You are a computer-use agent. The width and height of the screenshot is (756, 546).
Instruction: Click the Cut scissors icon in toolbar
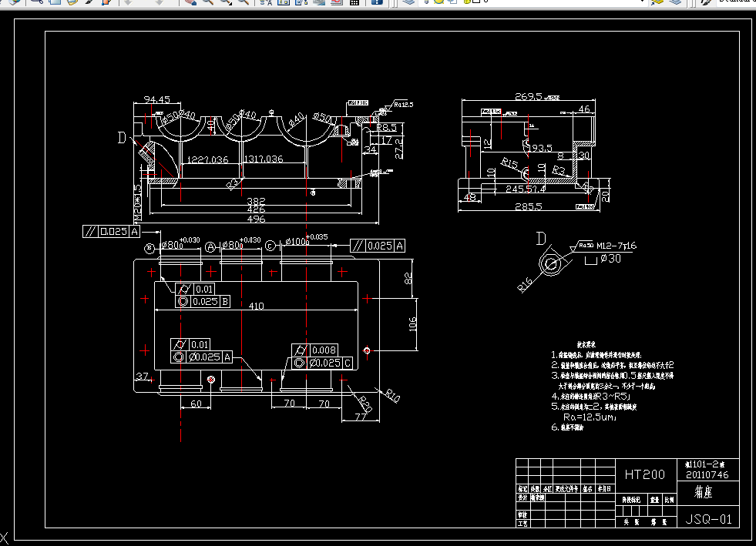[x=37, y=2]
